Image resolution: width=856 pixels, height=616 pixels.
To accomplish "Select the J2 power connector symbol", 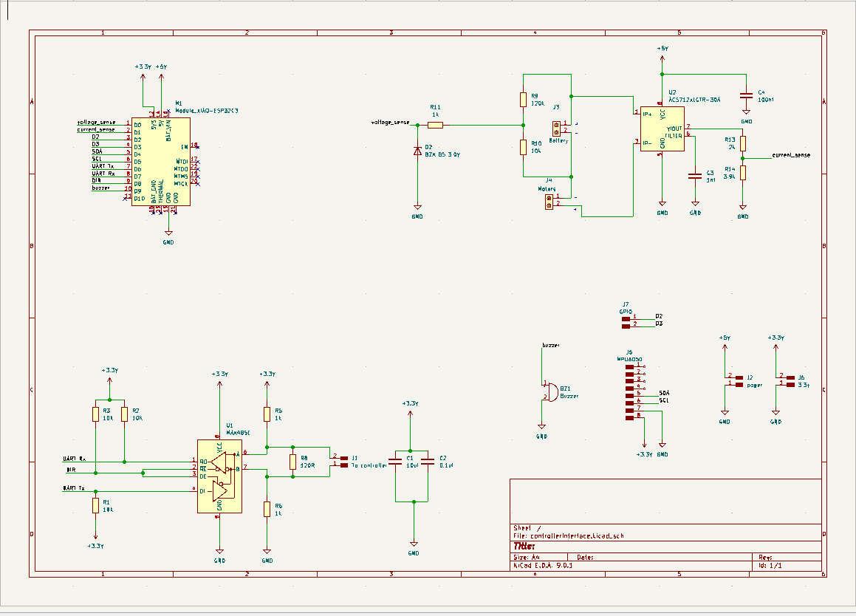I will click(x=739, y=380).
